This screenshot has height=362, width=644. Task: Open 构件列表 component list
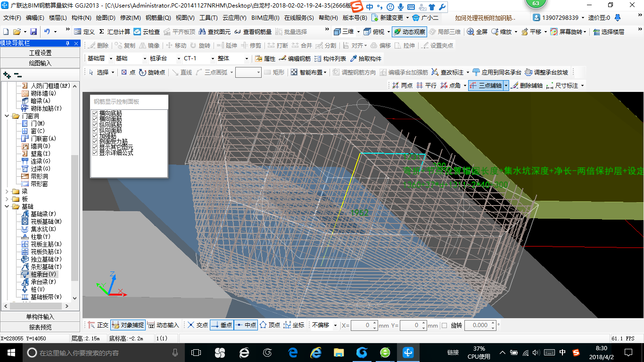(330, 58)
